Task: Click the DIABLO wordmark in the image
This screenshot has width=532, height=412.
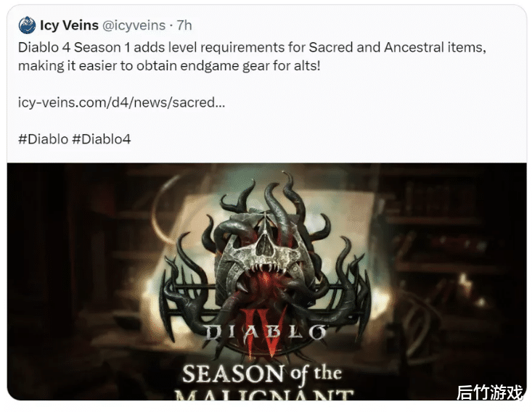Action: (x=266, y=333)
